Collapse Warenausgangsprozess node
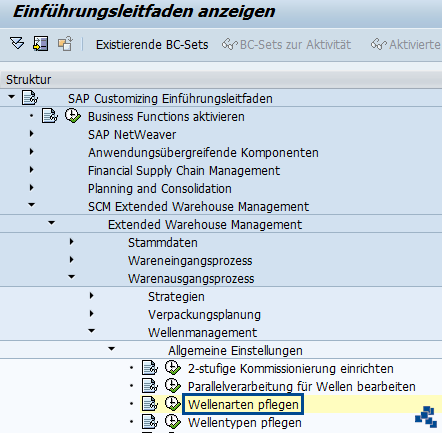 pyautogui.click(x=72, y=277)
